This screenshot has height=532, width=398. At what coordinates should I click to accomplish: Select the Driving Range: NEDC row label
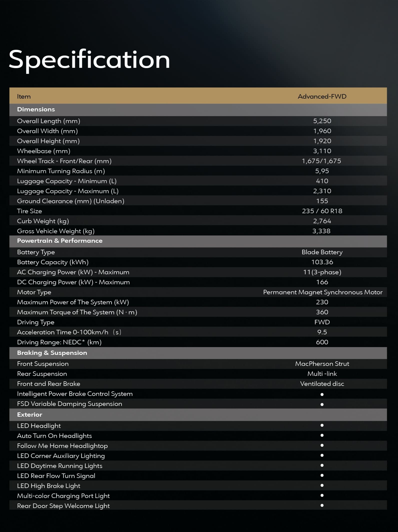(x=59, y=342)
